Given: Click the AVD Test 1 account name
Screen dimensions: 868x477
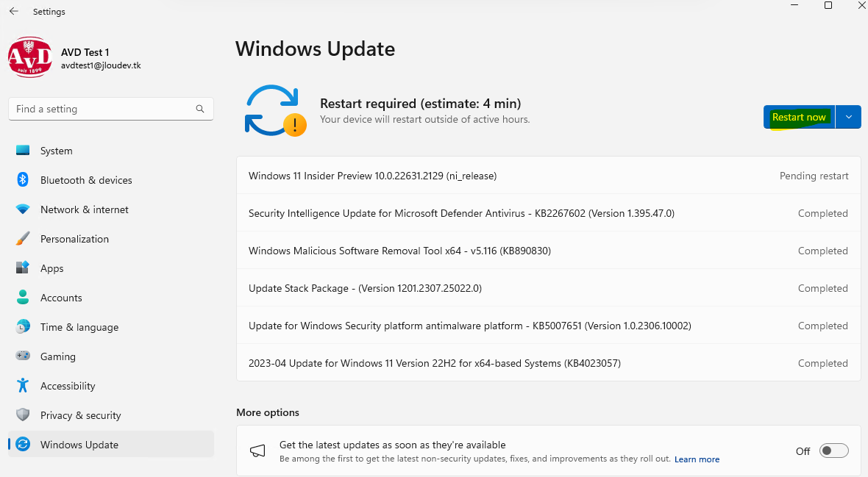Looking at the screenshot, I should pos(85,52).
